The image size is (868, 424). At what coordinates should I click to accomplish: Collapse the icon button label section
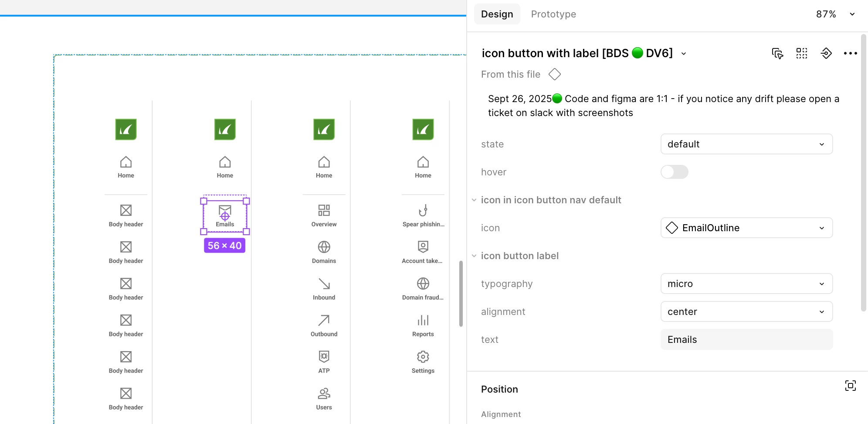pos(474,256)
